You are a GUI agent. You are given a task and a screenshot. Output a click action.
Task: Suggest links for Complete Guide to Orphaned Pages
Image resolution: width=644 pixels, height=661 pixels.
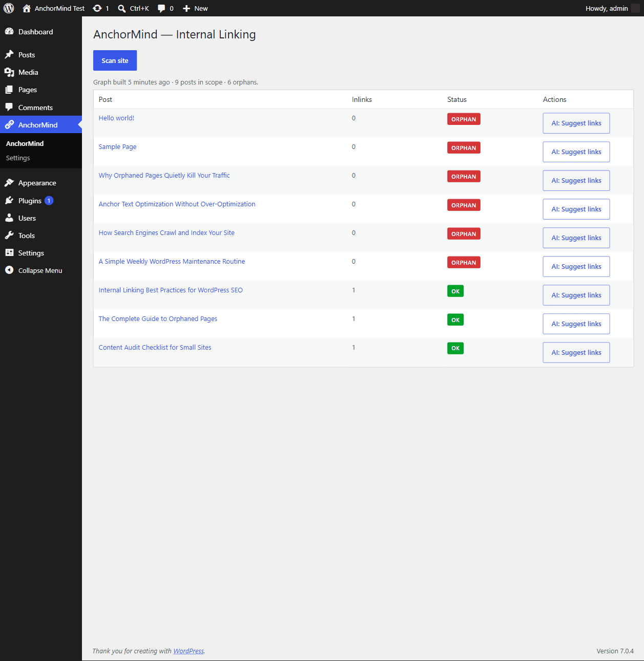(x=576, y=324)
